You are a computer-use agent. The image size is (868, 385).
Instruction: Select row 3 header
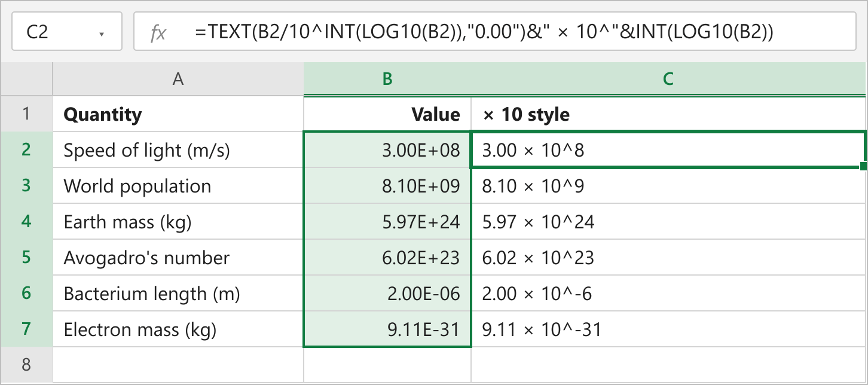(x=26, y=185)
